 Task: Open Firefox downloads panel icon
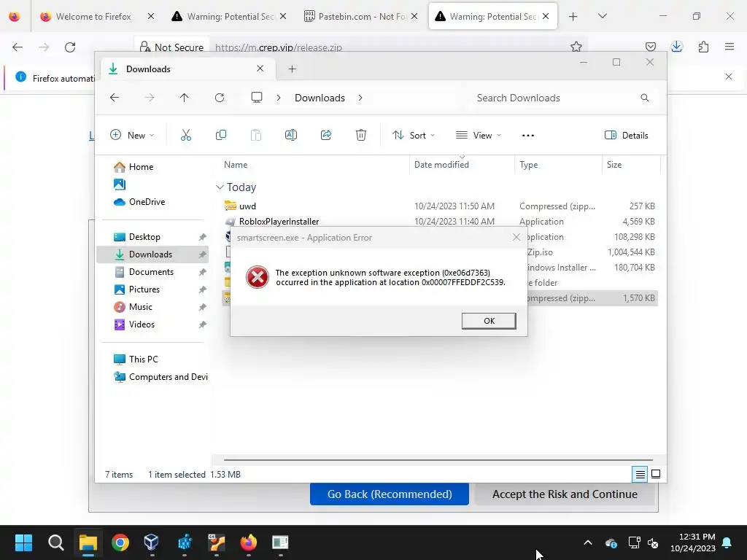coord(676,47)
